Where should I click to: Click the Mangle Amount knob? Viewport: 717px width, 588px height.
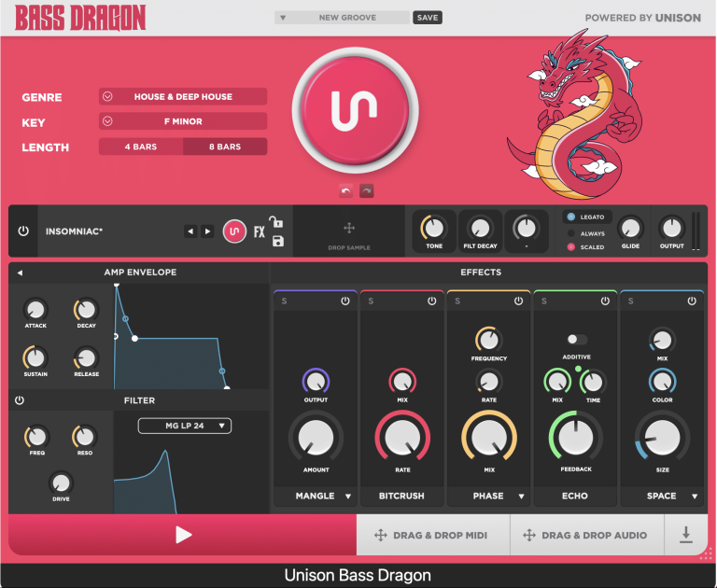click(316, 437)
